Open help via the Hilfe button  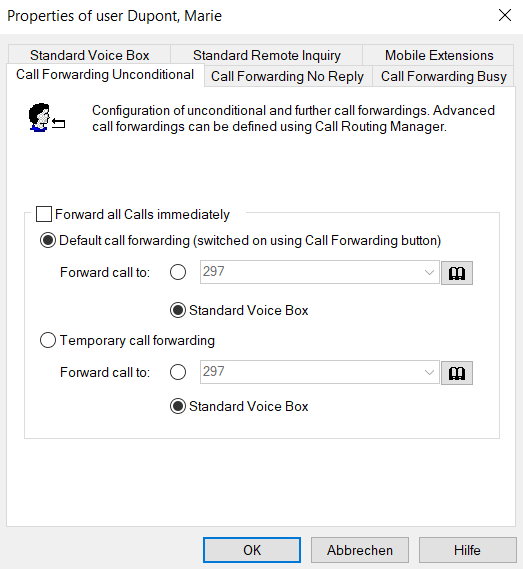click(x=467, y=550)
